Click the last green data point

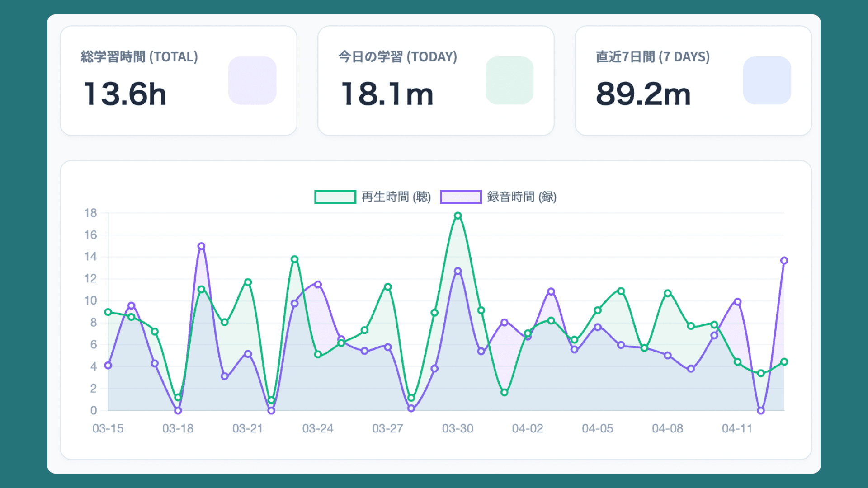point(784,362)
